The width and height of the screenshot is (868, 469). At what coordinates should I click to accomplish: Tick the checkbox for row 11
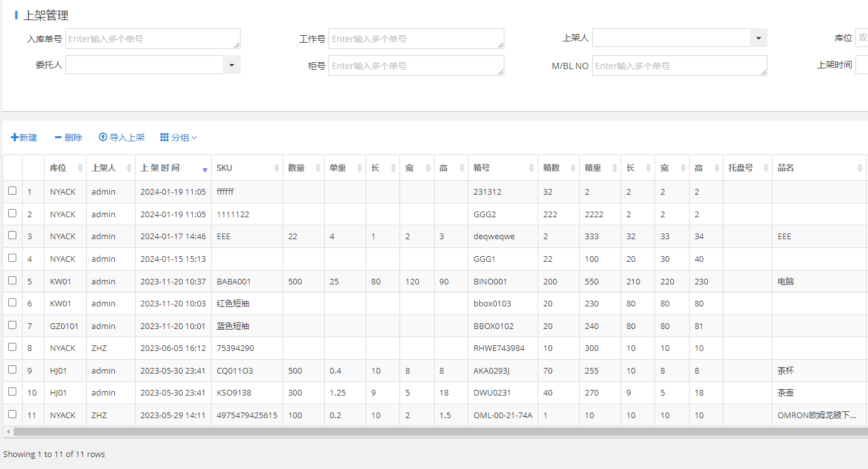coord(12,414)
